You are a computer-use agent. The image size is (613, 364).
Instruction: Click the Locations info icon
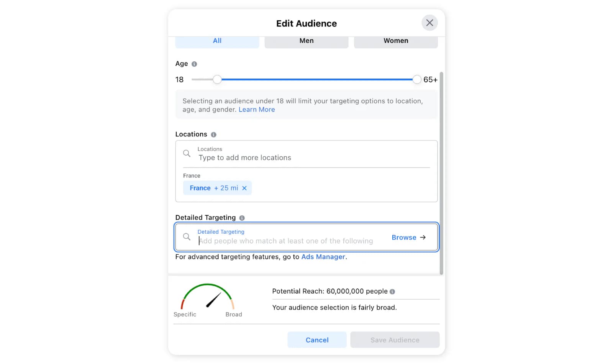click(x=213, y=134)
